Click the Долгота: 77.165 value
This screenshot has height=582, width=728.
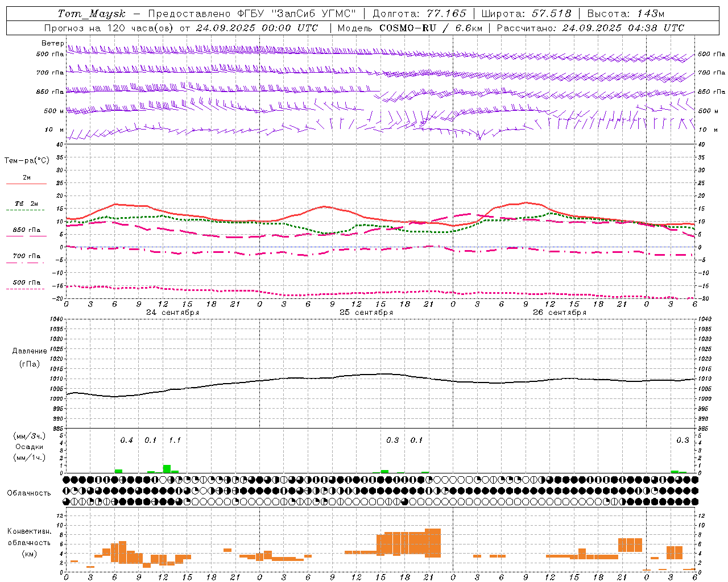[419, 14]
